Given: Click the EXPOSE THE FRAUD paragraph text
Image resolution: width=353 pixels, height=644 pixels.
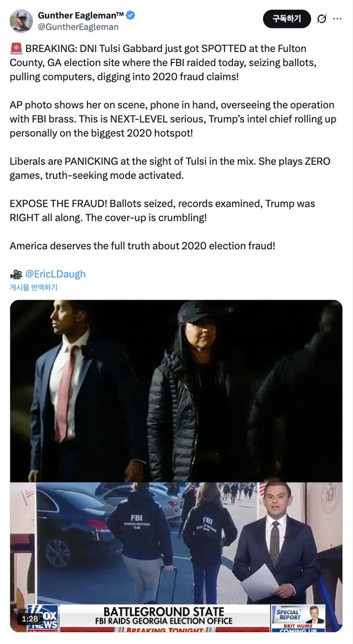Looking at the screenshot, I should tap(162, 211).
